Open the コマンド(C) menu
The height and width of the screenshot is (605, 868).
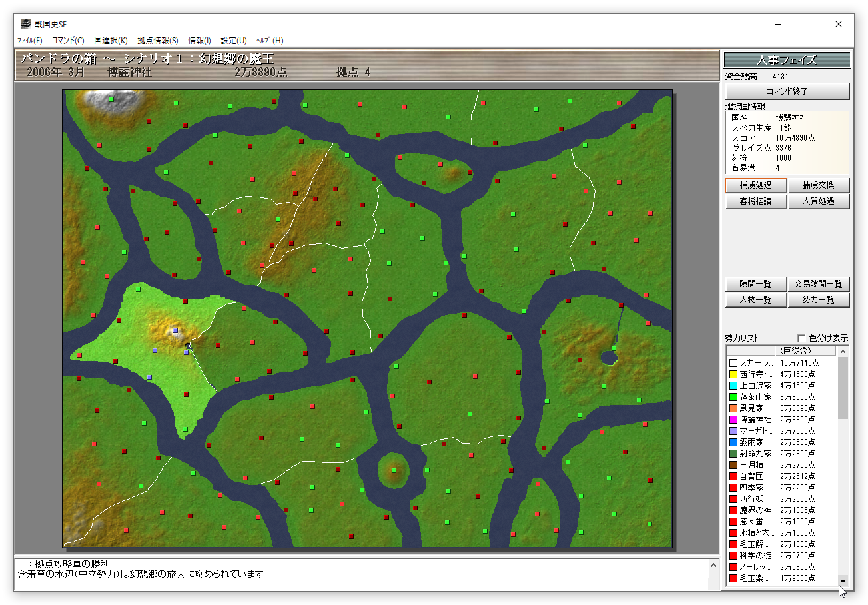click(68, 41)
